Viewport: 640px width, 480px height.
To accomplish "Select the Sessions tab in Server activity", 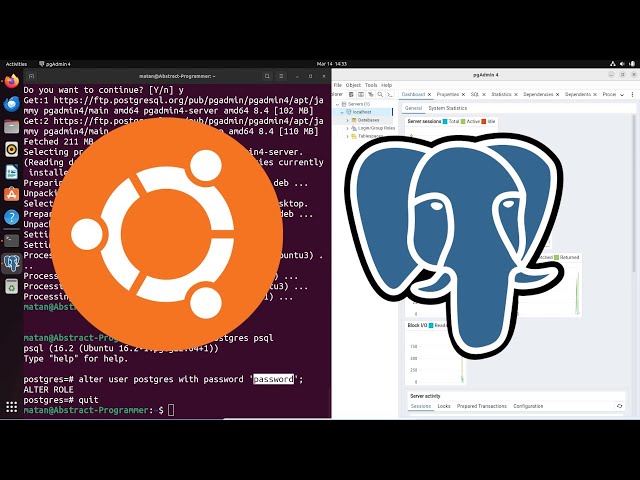I will pos(421,406).
